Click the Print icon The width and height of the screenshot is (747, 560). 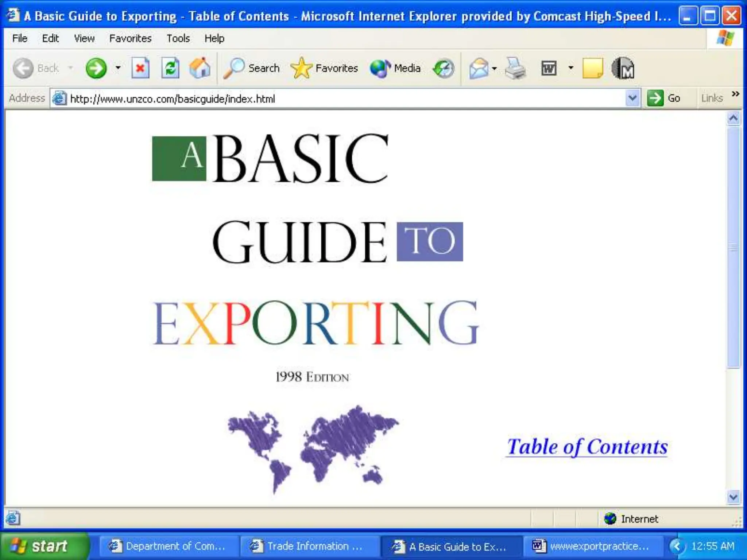pos(515,68)
